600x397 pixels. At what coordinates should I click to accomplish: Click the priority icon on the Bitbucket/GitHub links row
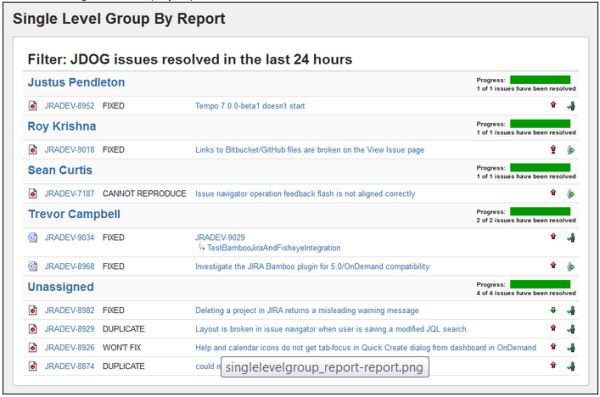[553, 149]
